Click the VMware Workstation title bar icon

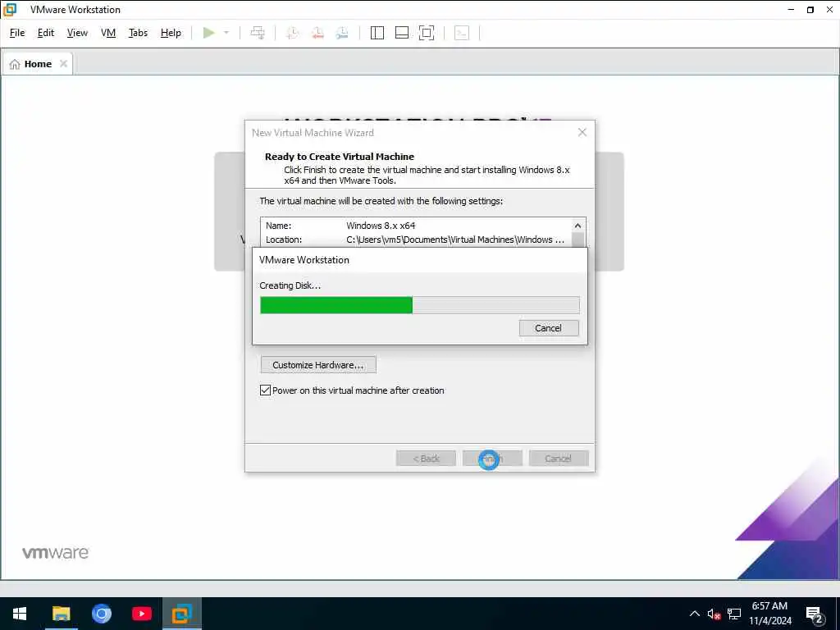pos(10,10)
